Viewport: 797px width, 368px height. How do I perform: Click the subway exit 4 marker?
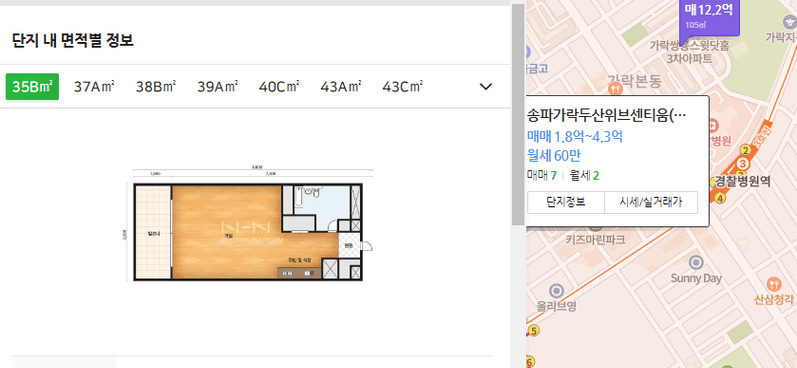point(719,198)
